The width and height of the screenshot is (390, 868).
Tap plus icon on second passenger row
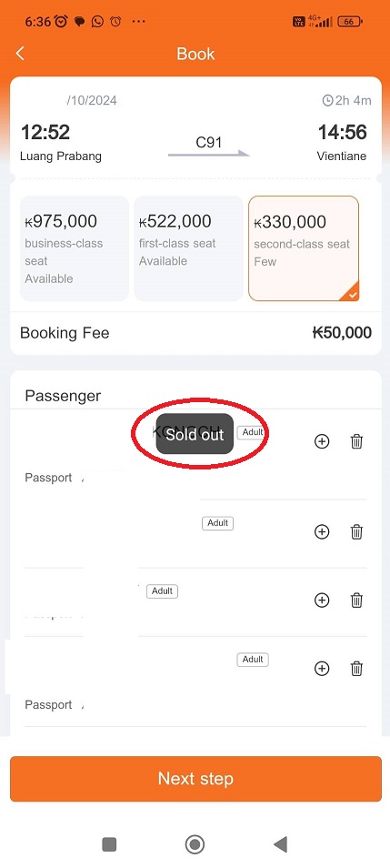coord(322,532)
